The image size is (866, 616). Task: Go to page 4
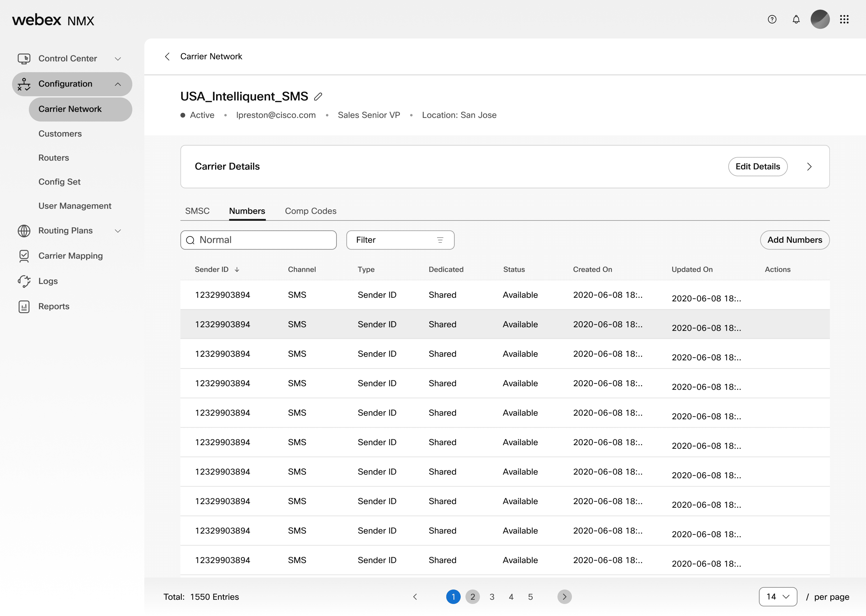[x=511, y=597]
